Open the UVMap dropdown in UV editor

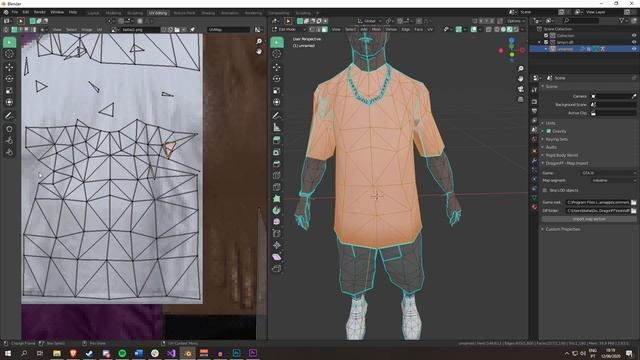[x=229, y=29]
